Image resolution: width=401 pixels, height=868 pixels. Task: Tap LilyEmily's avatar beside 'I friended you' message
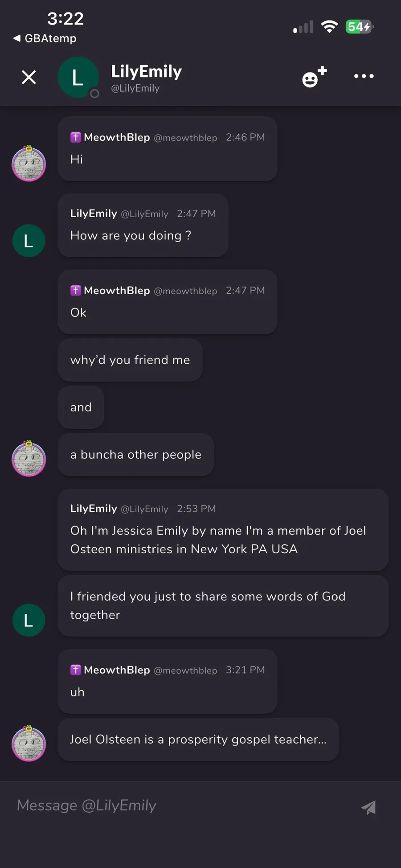(29, 620)
